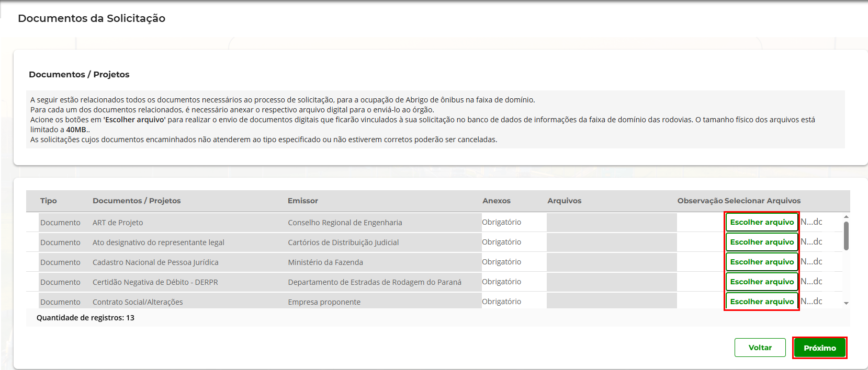Click the Anexos column header
The image size is (868, 370).
point(496,201)
